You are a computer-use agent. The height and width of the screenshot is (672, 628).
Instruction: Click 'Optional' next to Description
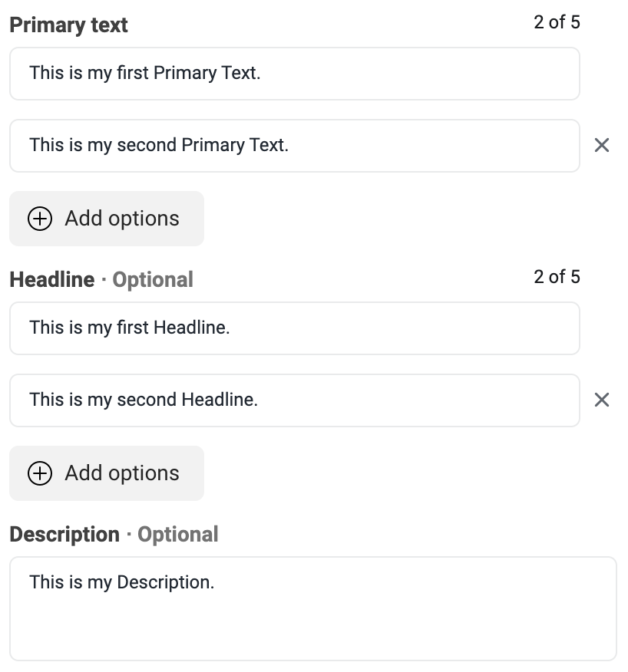pos(177,535)
